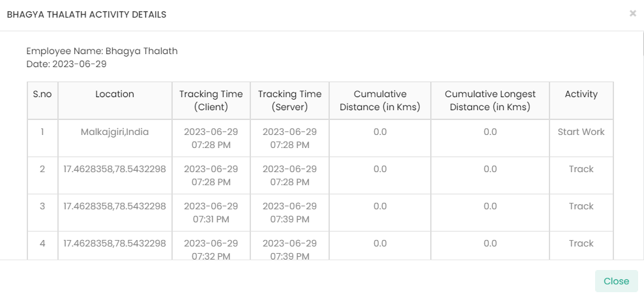Viewport: 644px width, 300px height.
Task: Click the Employee Name: Bhagya Thalath text
Action: [x=102, y=51]
